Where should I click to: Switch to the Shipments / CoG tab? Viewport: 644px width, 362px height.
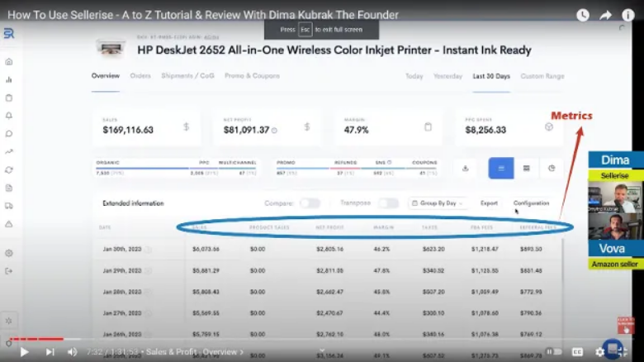(x=187, y=76)
